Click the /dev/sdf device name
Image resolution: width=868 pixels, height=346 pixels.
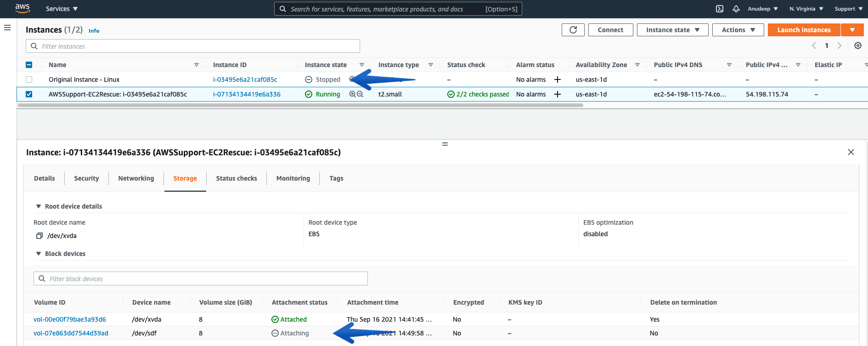[x=144, y=333]
